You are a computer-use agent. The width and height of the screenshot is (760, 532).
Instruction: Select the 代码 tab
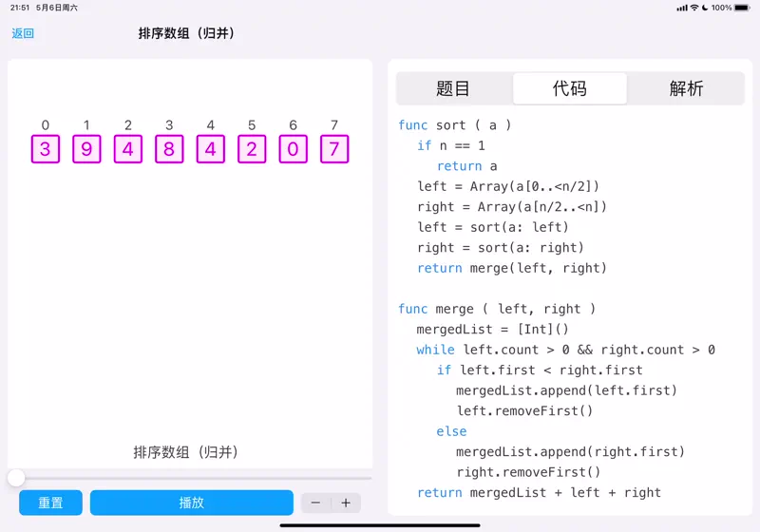(570, 88)
